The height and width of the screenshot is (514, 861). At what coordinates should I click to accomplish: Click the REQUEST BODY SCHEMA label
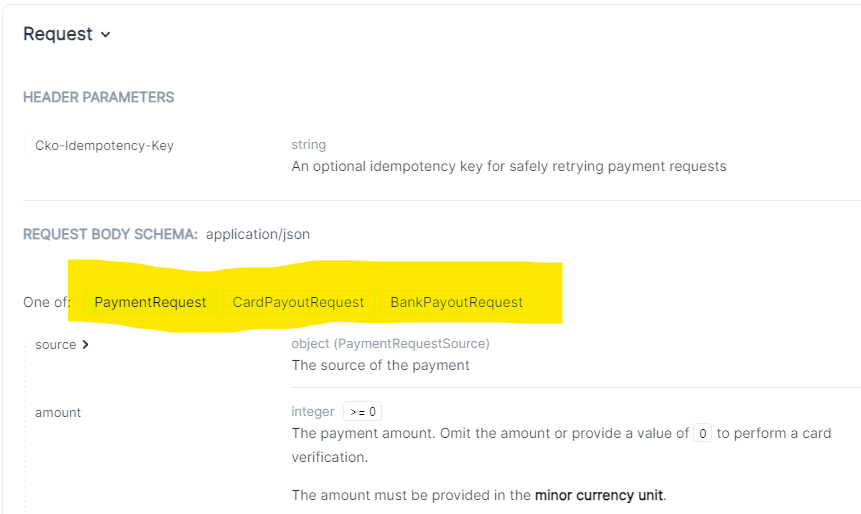pos(110,235)
